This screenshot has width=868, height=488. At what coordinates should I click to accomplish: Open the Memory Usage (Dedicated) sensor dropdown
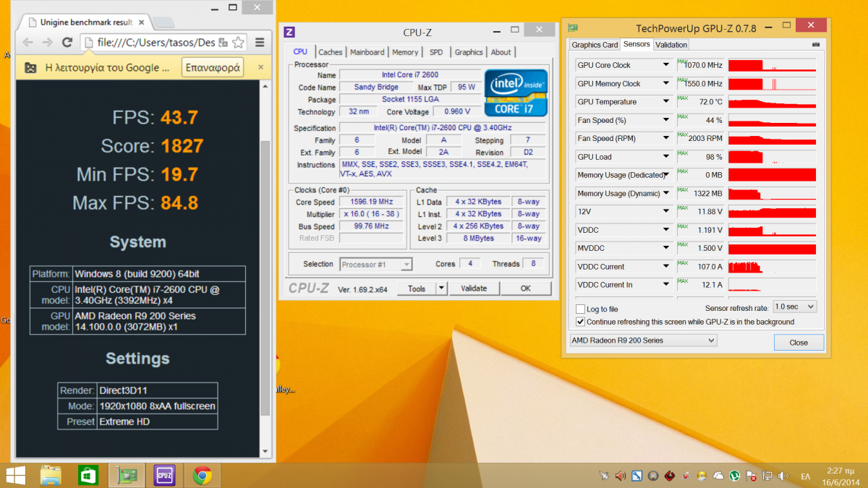666,175
